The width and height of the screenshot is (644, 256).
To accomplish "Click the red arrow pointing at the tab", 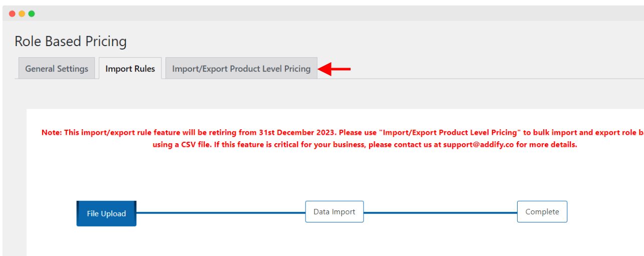I will 335,69.
